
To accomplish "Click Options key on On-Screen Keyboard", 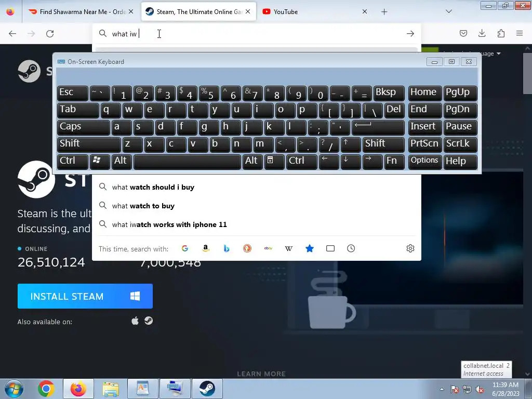I will pyautogui.click(x=425, y=161).
